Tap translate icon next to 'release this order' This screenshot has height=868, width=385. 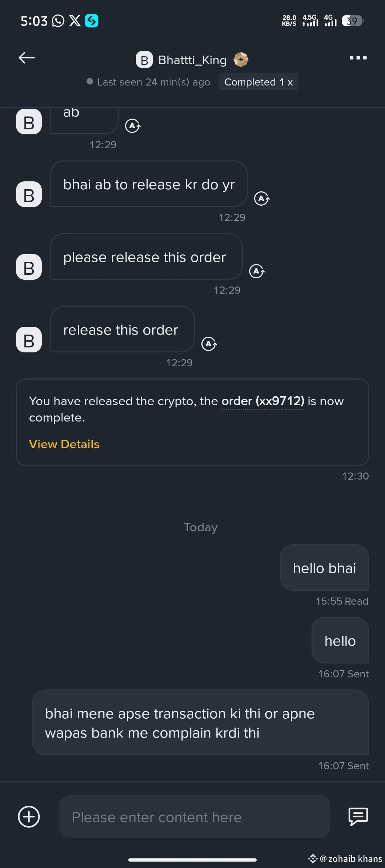[x=209, y=344]
